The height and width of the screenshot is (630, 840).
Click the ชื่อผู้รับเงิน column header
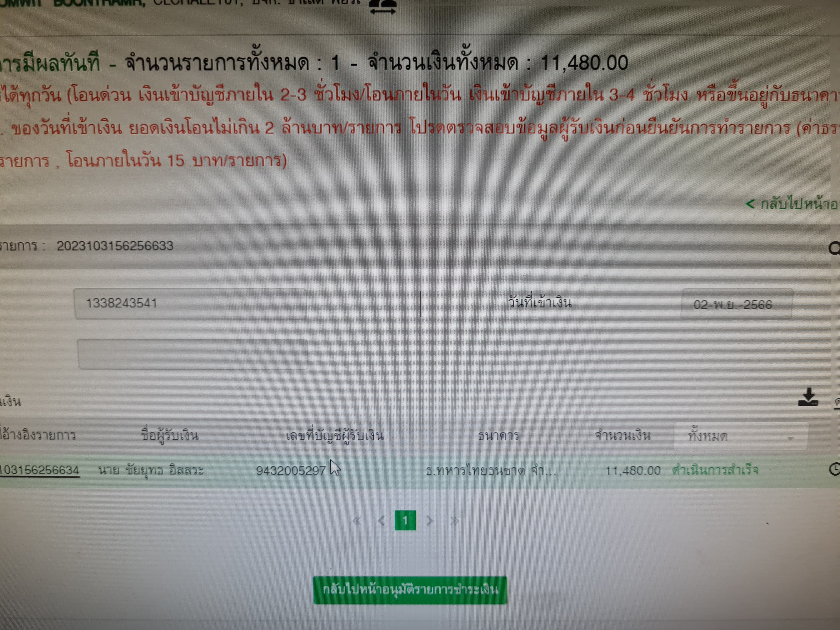169,434
